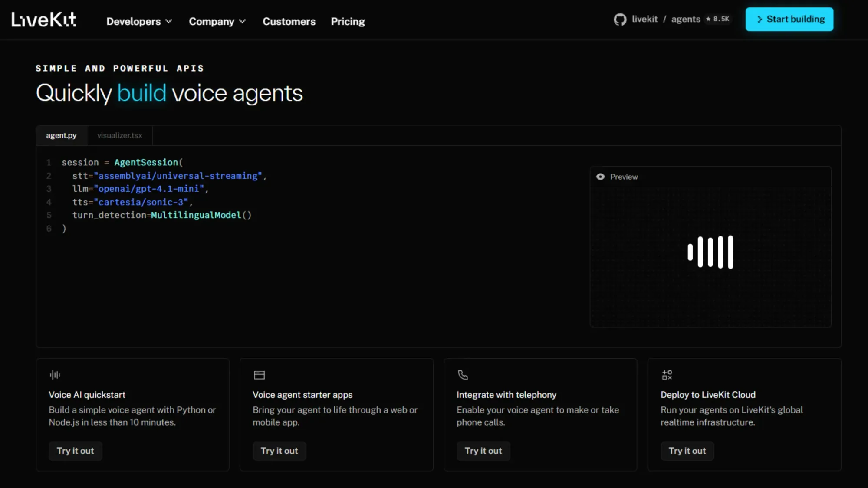Click the audio bars visualizer in Preview
This screenshot has width=868, height=488.
[710, 252]
